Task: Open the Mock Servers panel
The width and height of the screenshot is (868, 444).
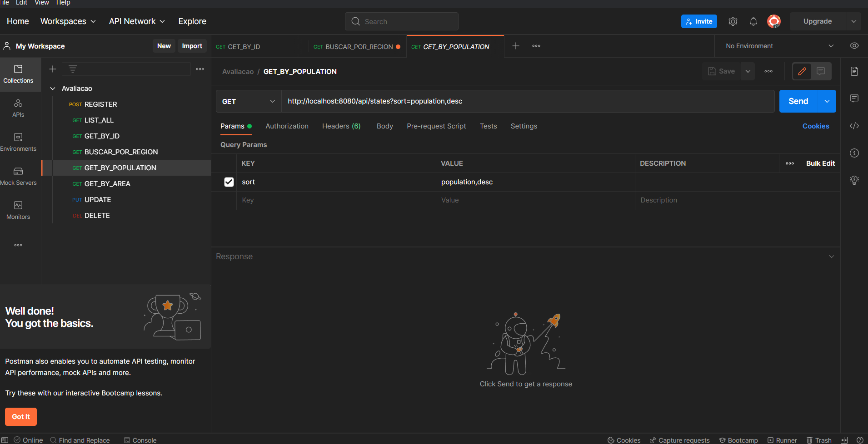Action: pos(18,176)
